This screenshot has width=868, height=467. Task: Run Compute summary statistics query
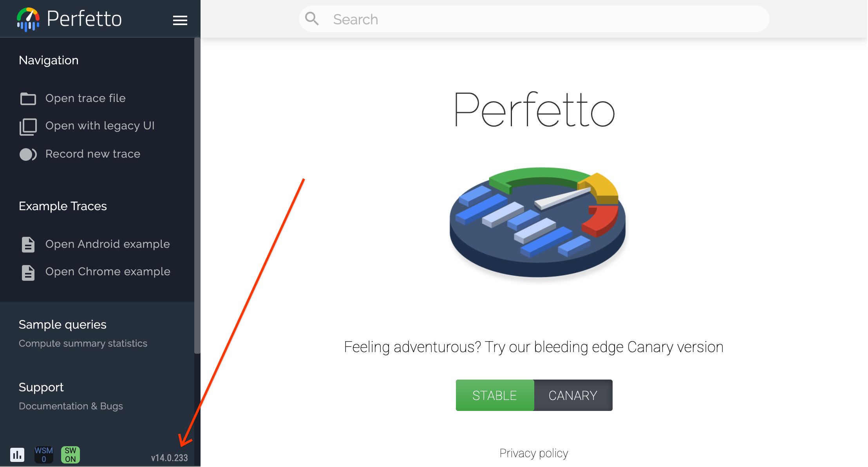83,343
